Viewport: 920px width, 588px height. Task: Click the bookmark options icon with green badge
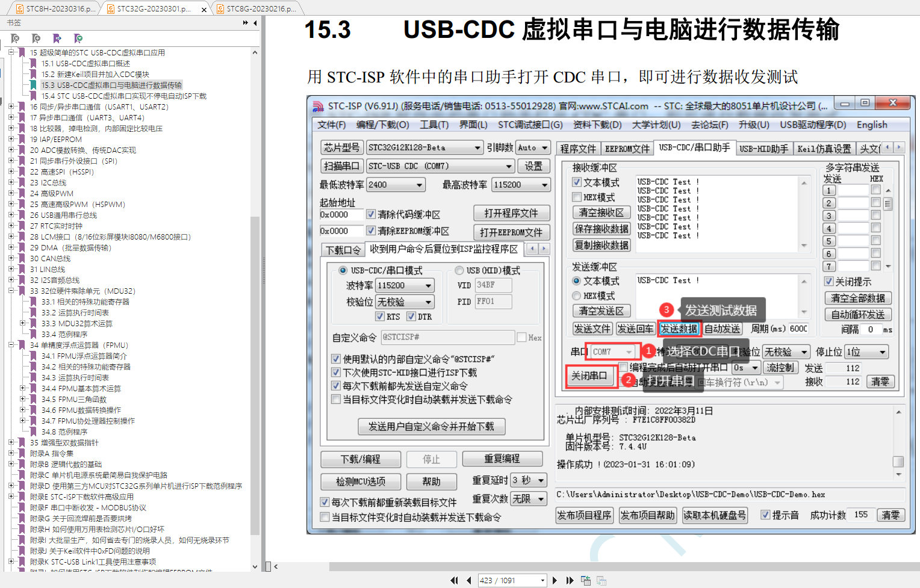point(78,39)
